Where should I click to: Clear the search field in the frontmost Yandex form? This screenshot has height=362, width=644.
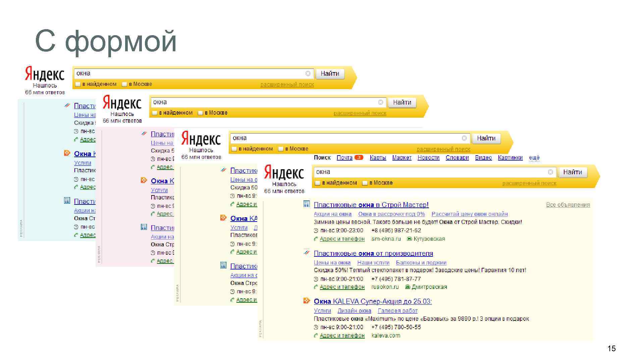pyautogui.click(x=550, y=172)
